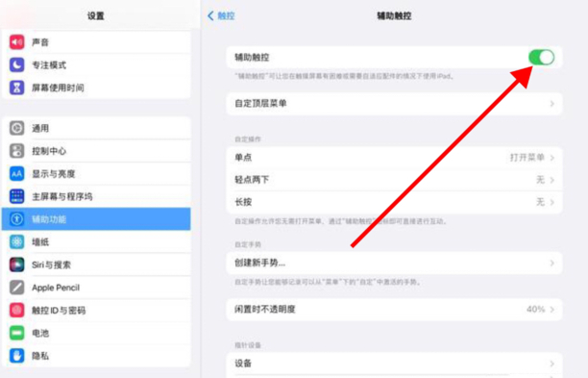Tap 创建新手势… row
588x378 pixels.
[394, 264]
